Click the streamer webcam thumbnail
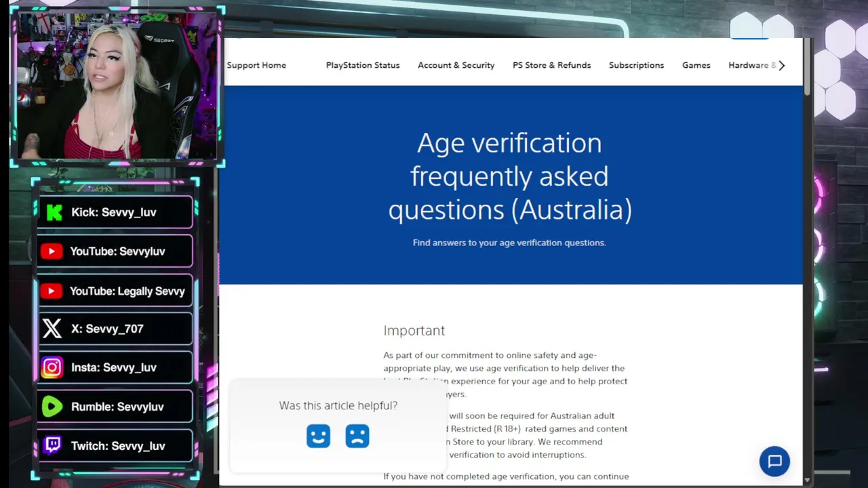This screenshot has width=868, height=488. click(x=117, y=86)
